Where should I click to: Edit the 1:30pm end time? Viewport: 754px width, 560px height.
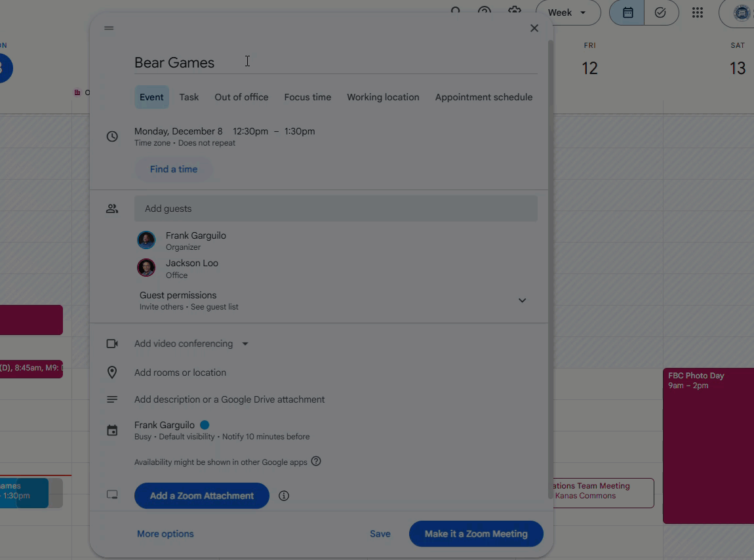(x=300, y=131)
